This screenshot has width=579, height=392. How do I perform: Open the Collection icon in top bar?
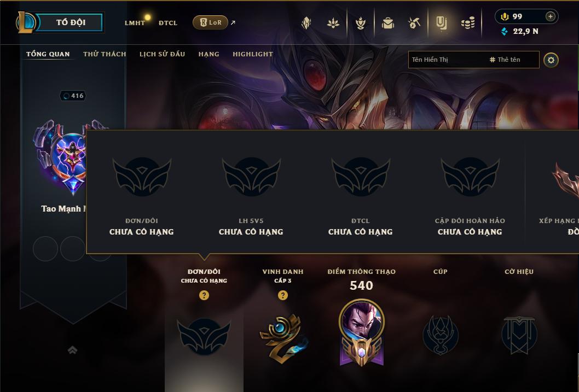(x=387, y=23)
